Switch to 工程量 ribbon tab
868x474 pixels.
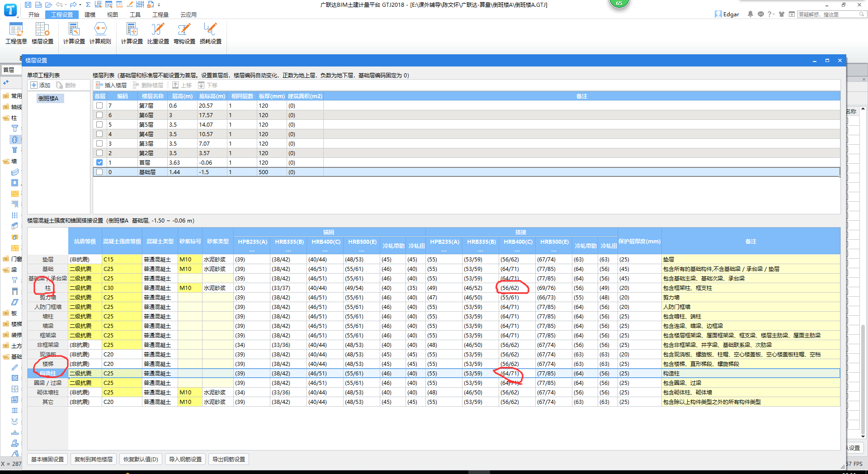(160, 15)
